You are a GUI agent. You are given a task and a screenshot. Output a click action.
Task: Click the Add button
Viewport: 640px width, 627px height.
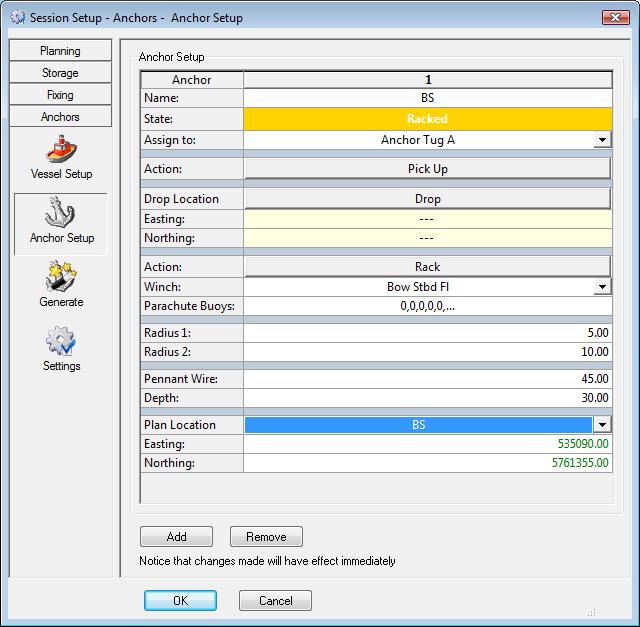[x=177, y=537]
